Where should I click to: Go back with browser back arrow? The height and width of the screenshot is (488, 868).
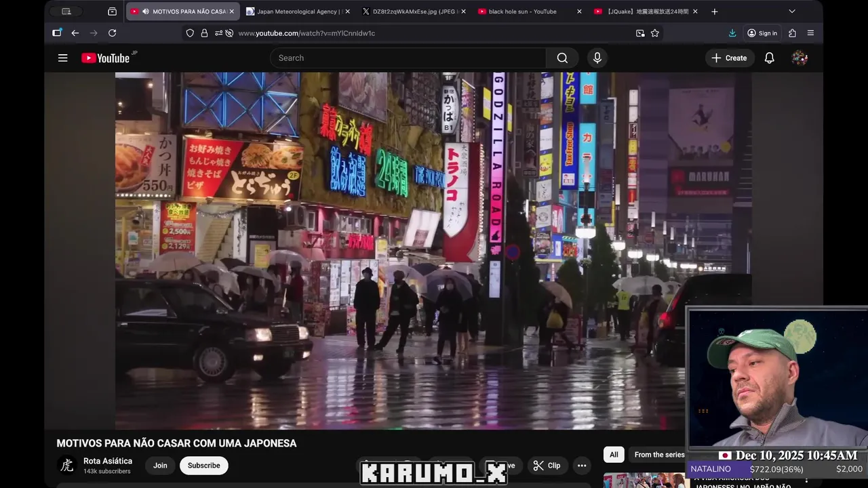click(x=75, y=33)
